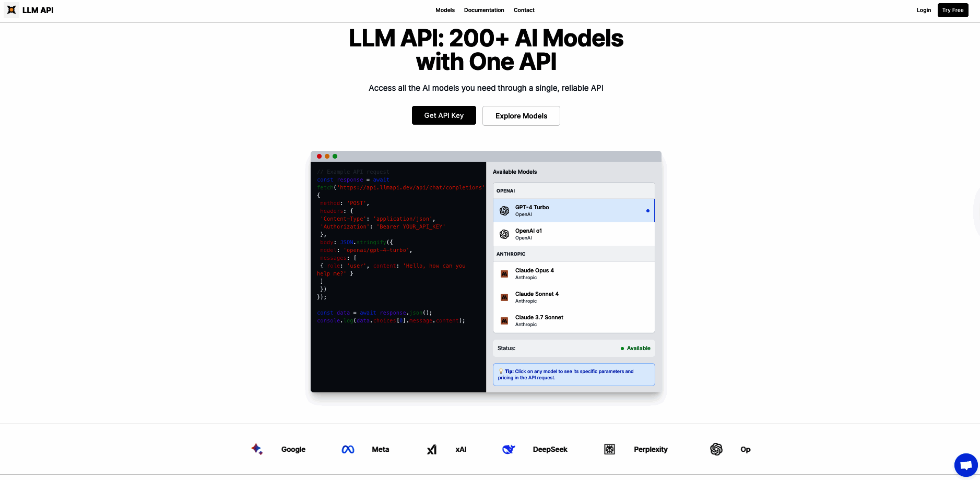980x480 pixels.
Task: Select the Google logo in the partner strip
Action: click(256, 449)
